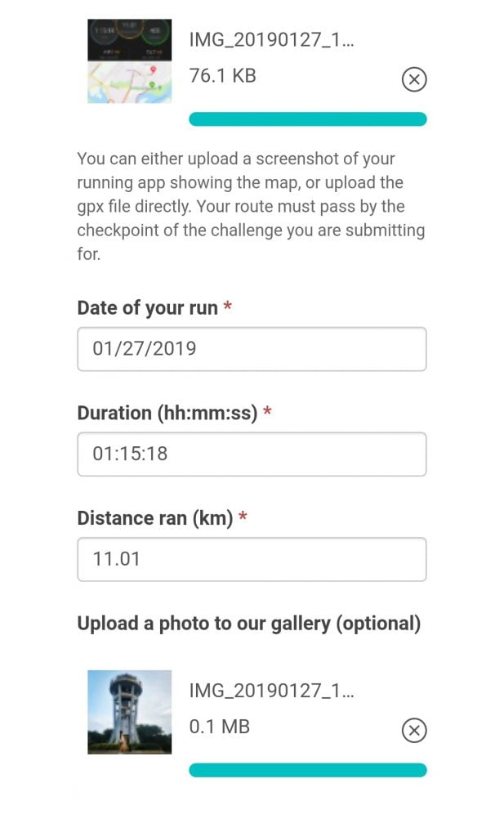Image resolution: width=504 pixels, height=837 pixels.
Task: Select the "Date of your run" label
Action: coord(147,308)
